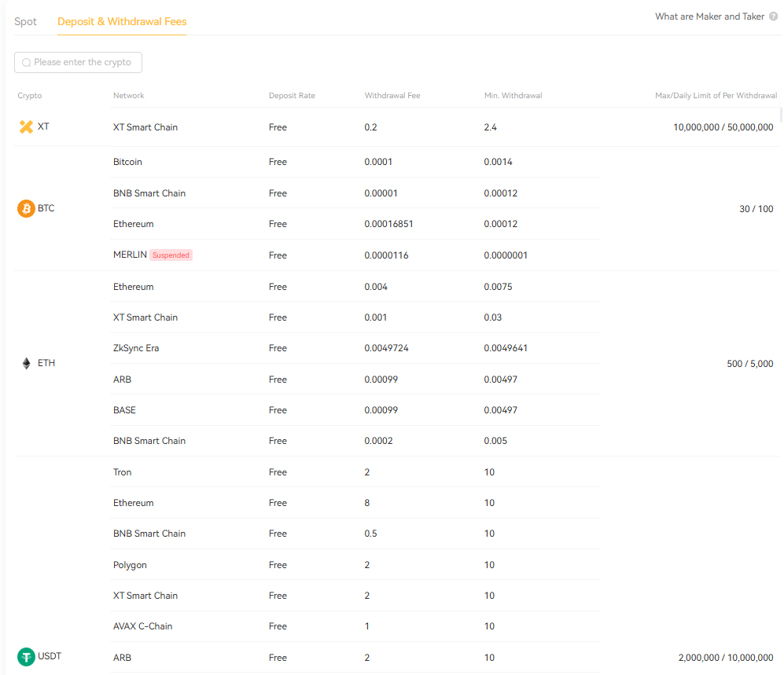The width and height of the screenshot is (784, 675).
Task: Click withdrawal fee 1 for AVAX C-Chain
Action: pos(367,626)
